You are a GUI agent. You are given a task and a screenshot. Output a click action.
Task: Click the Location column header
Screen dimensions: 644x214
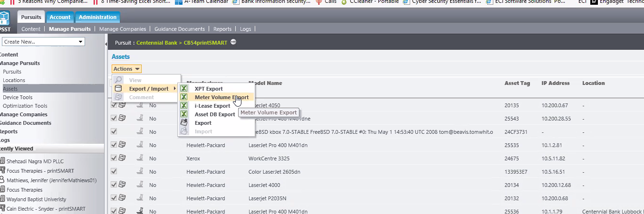(x=594, y=83)
